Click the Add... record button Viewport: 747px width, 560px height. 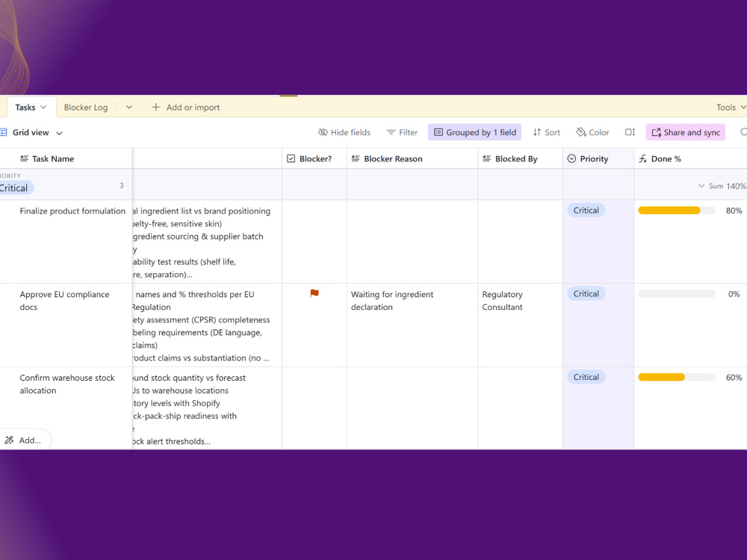pyautogui.click(x=24, y=441)
